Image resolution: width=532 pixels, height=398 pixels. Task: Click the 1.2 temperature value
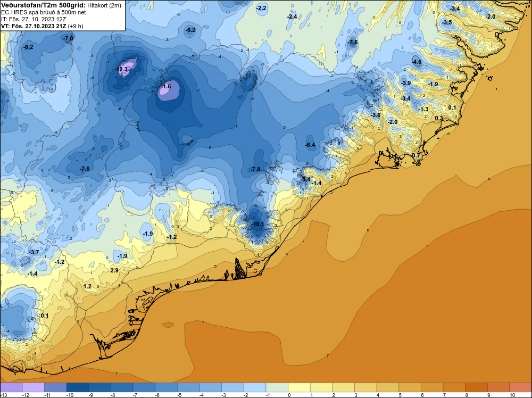pos(87,286)
